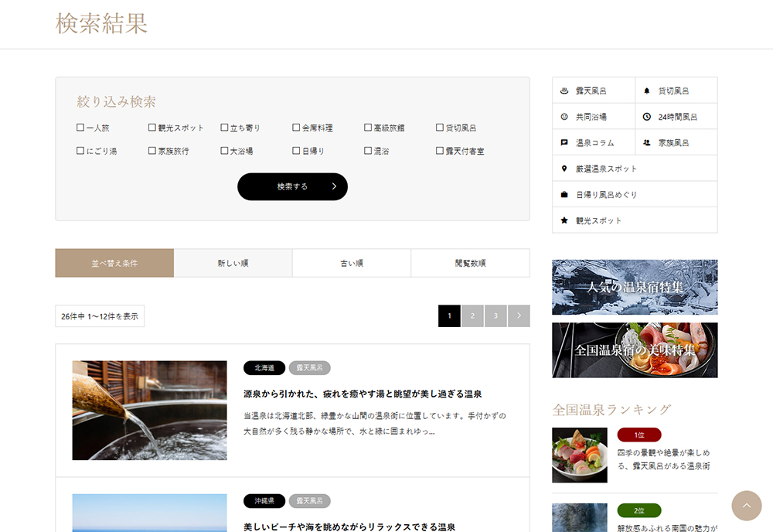The width and height of the screenshot is (773, 532).
Task: Open 露天風呂 category link in sidebar
Action: pos(594,90)
